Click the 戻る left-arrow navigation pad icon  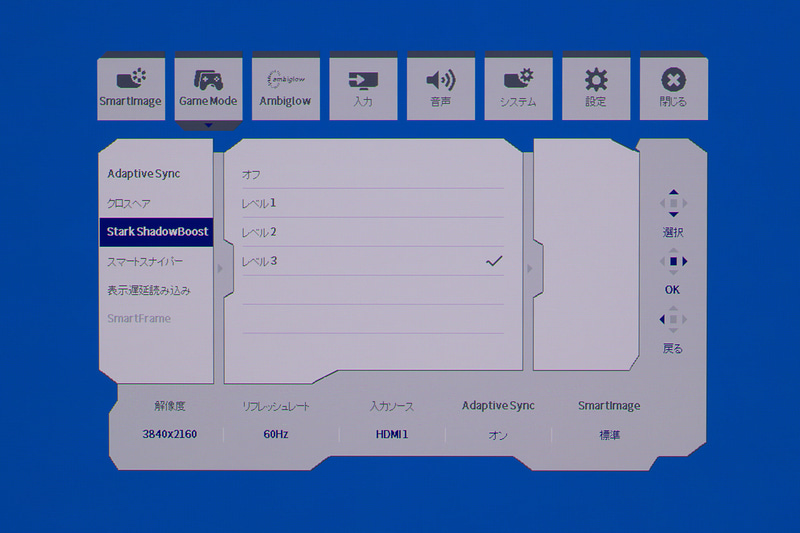pyautogui.click(x=673, y=319)
